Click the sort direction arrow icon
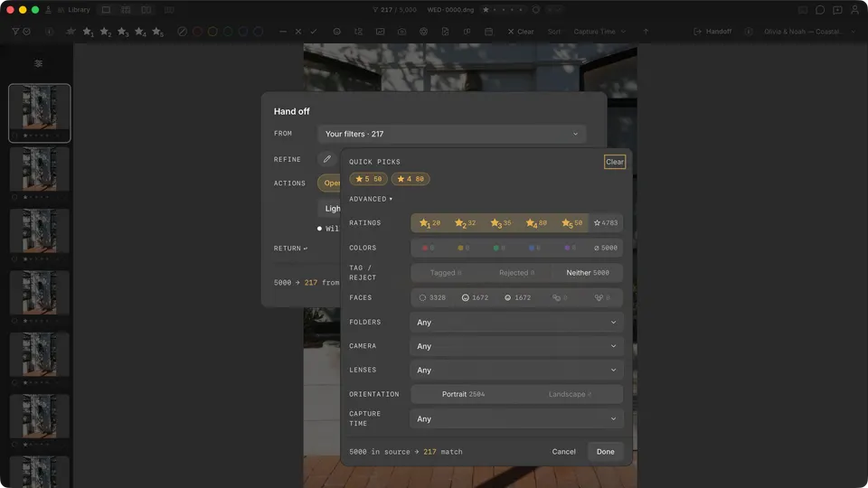The image size is (868, 488). pyautogui.click(x=646, y=32)
